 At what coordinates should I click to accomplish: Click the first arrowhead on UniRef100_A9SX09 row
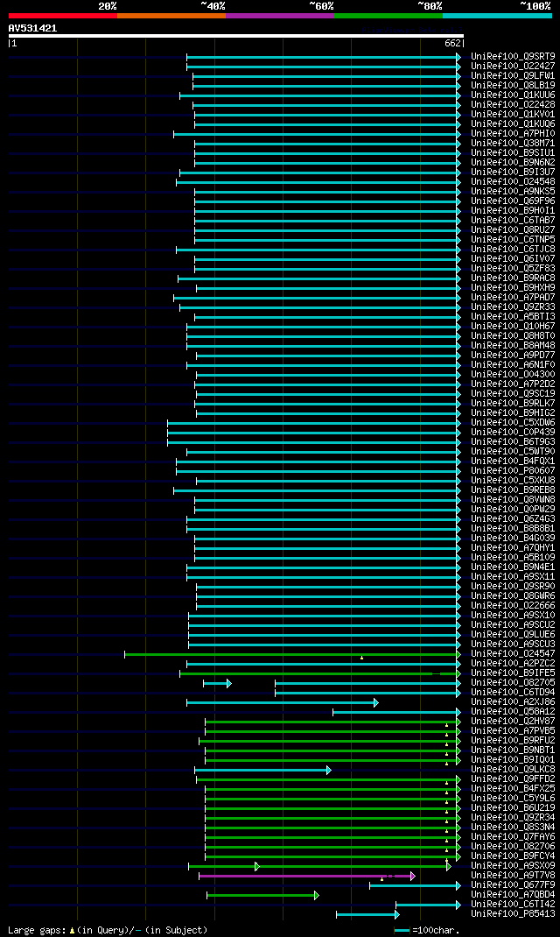(256, 866)
